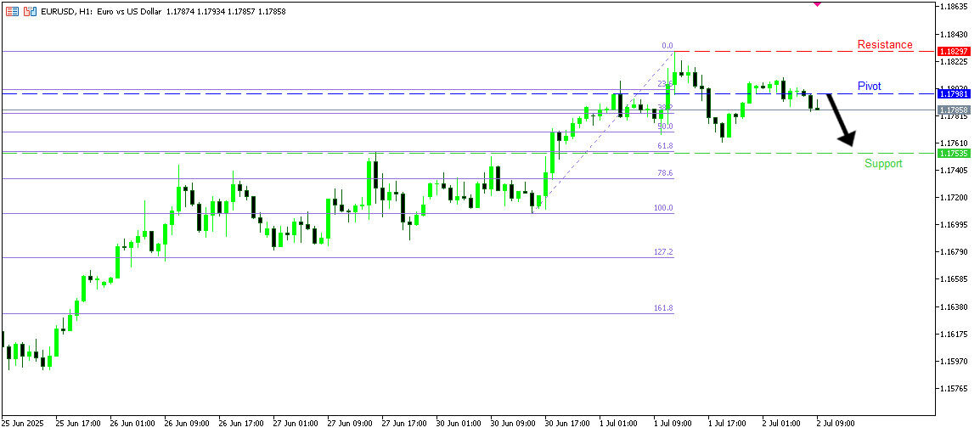980x433 pixels.
Task: Select the green Support text label
Action: click(883, 163)
